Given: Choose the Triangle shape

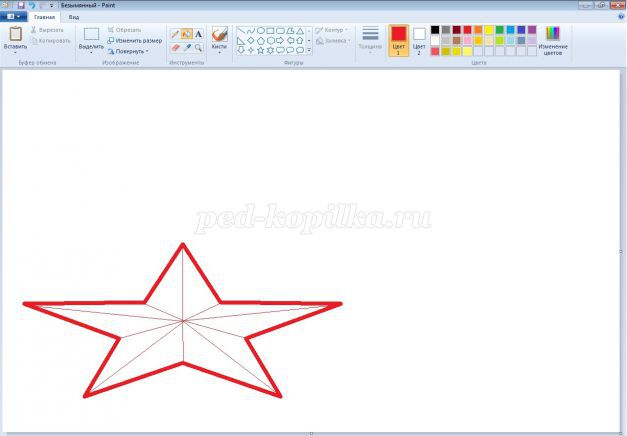Looking at the screenshot, I should click(300, 31).
